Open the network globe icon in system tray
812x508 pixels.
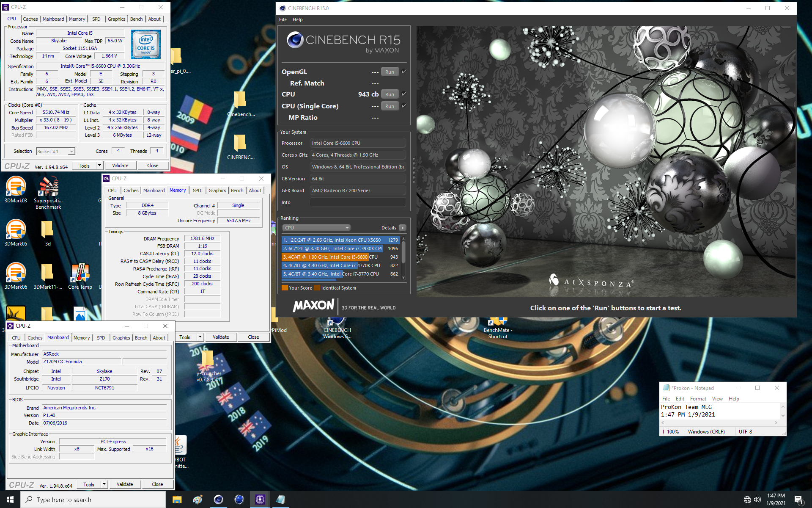[747, 500]
